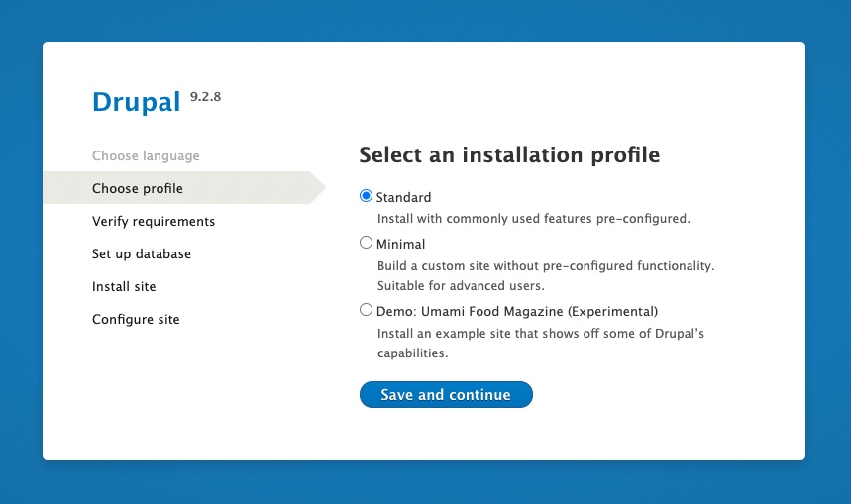This screenshot has width=851, height=504.
Task: Click the Set up database step
Action: (142, 253)
